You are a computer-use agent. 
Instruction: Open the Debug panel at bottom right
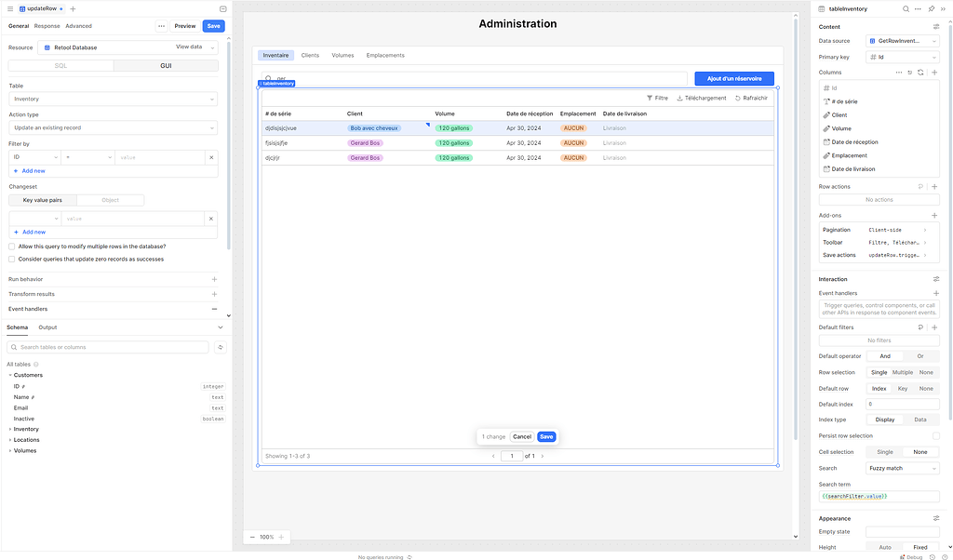point(909,554)
